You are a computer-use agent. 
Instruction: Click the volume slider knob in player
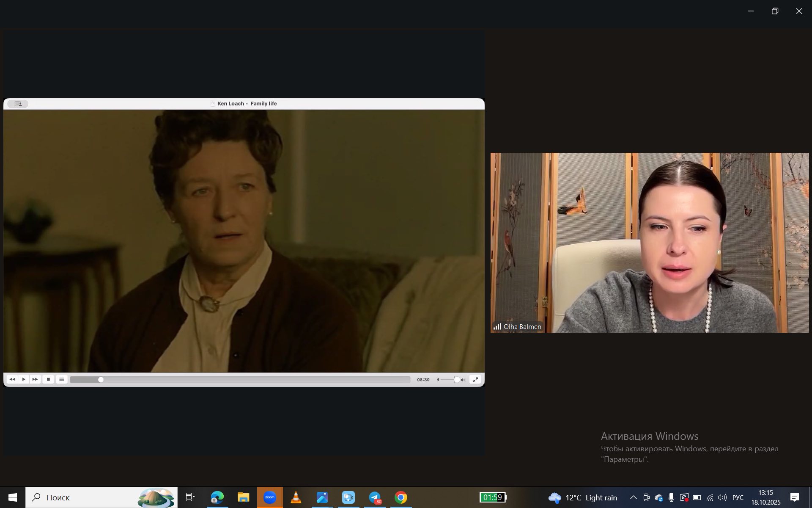point(457,380)
